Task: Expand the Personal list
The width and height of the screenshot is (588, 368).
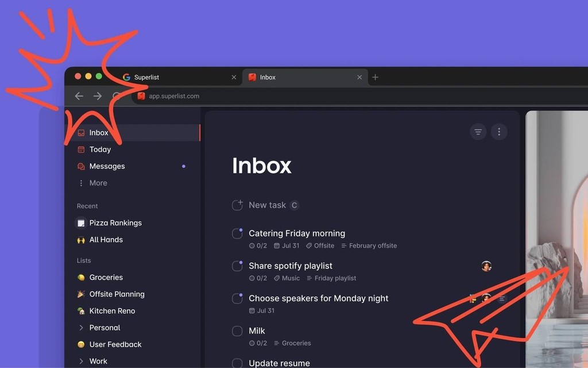Action: [x=81, y=327]
